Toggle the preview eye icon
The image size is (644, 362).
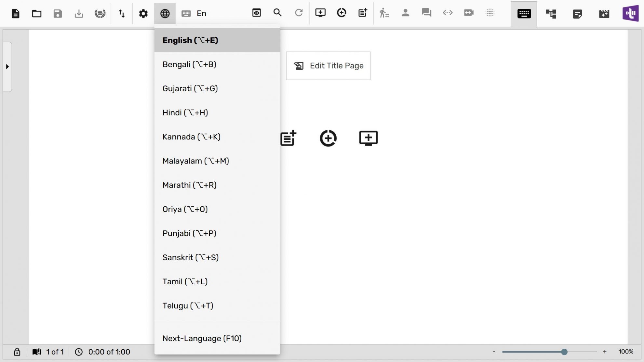(256, 13)
